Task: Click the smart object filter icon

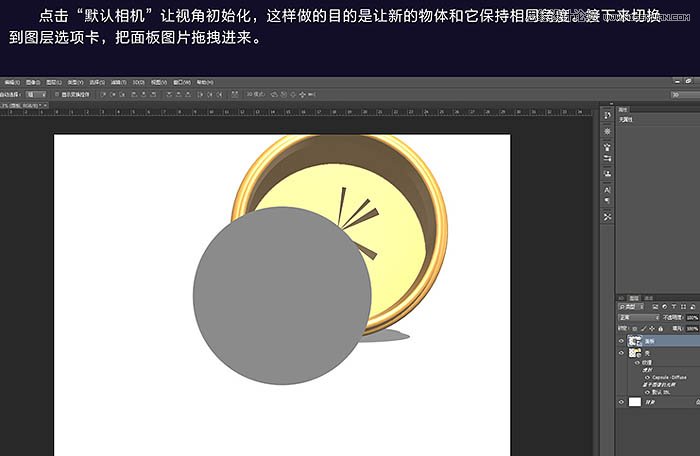Action: (693, 307)
